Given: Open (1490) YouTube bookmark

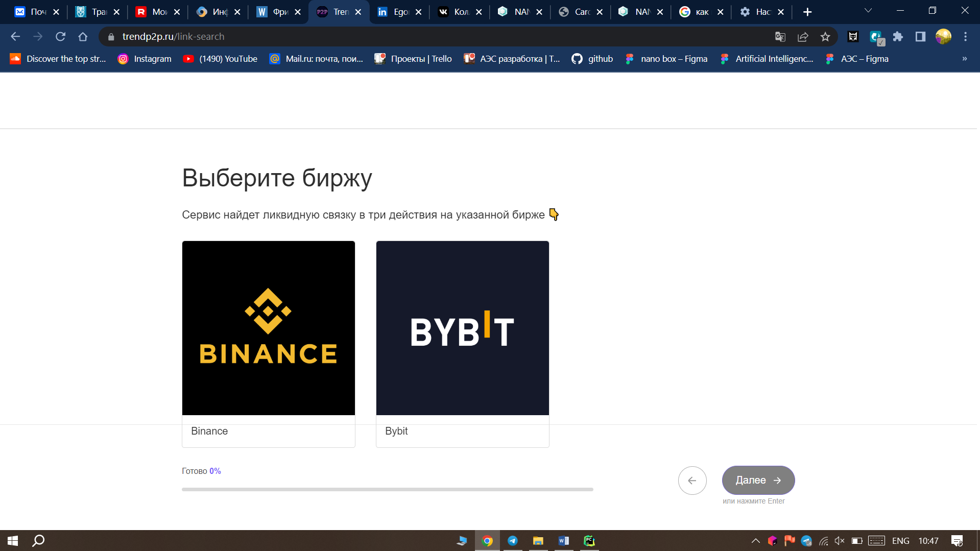Looking at the screenshot, I should [x=220, y=59].
